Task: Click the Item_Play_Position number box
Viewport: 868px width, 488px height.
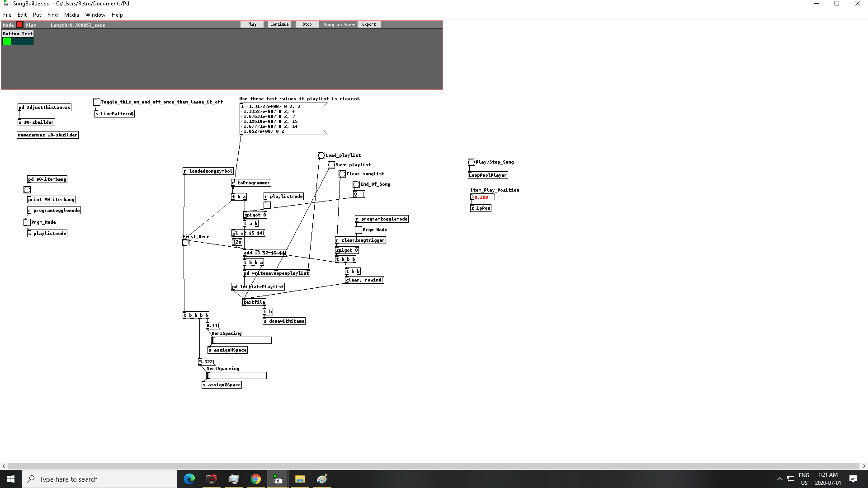Action: click(482, 197)
